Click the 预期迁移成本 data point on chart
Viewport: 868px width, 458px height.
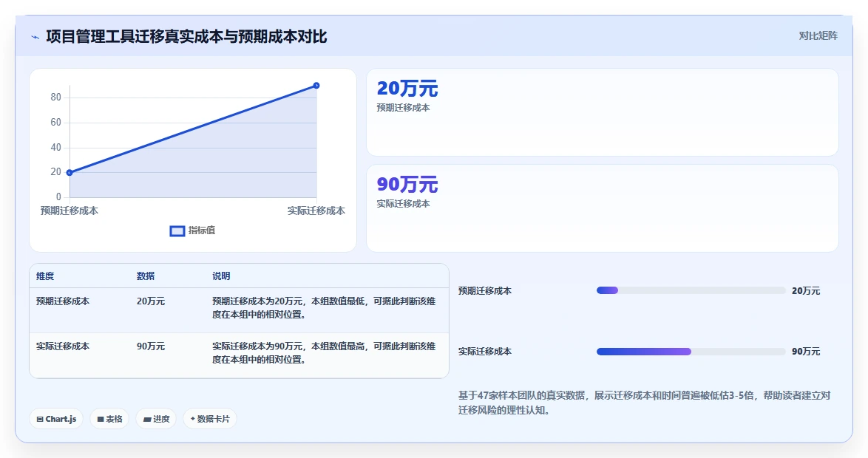pos(69,173)
